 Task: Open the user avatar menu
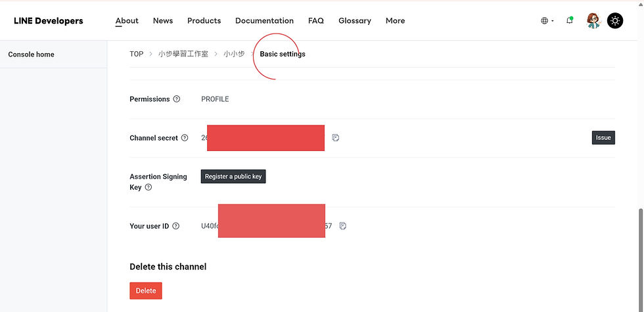point(593,20)
